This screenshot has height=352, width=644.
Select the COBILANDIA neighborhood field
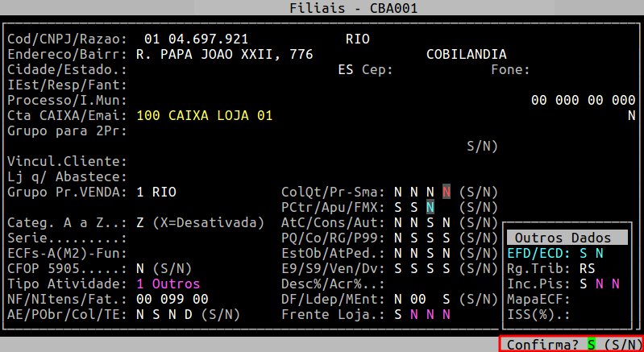point(466,54)
